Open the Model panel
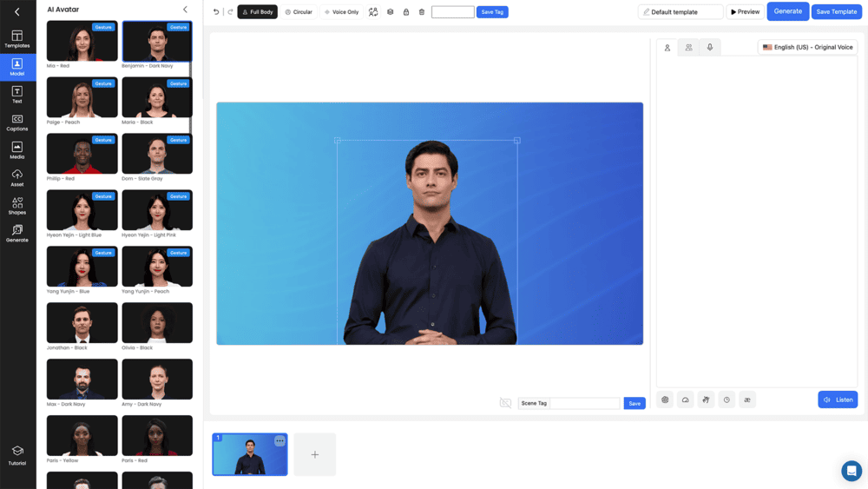Image resolution: width=868 pixels, height=489 pixels. (x=17, y=67)
